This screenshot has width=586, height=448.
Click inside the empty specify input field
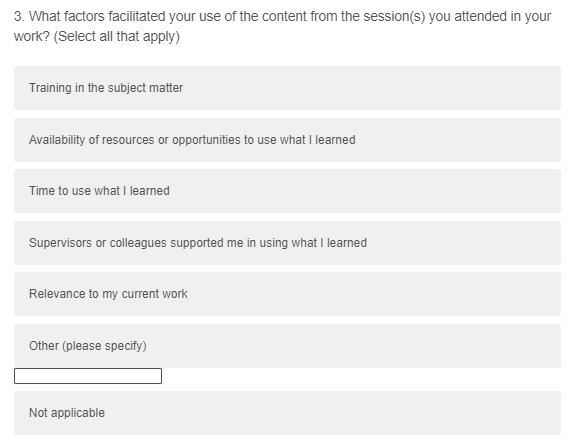click(88, 376)
